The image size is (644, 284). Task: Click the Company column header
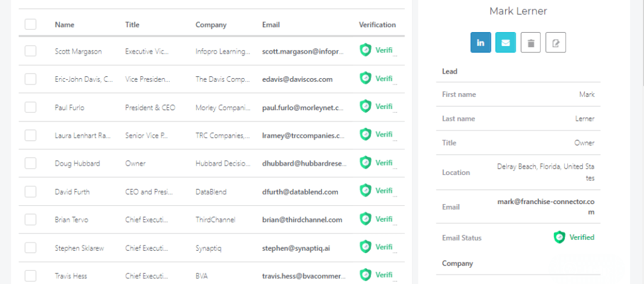211,25
